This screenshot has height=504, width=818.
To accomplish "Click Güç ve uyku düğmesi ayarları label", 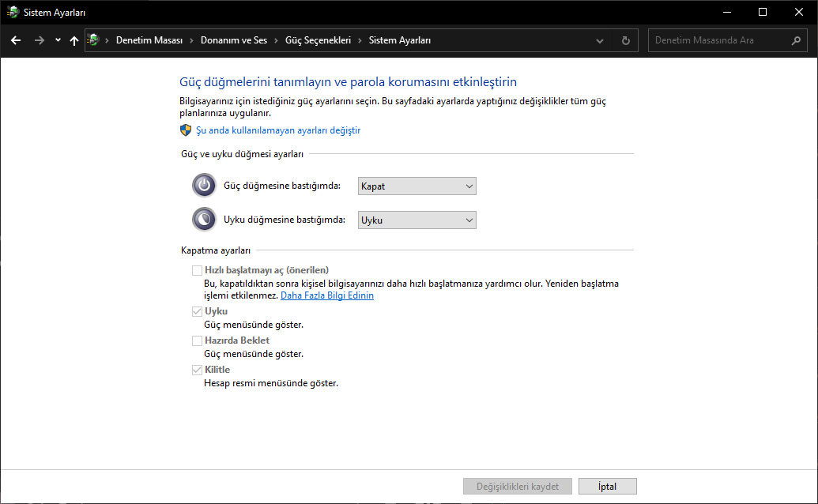I will 242,154.
